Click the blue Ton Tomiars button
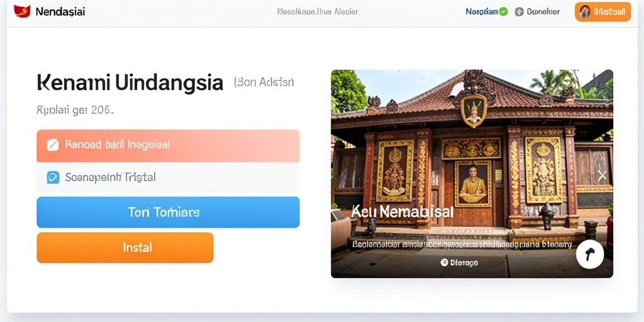 tap(168, 213)
